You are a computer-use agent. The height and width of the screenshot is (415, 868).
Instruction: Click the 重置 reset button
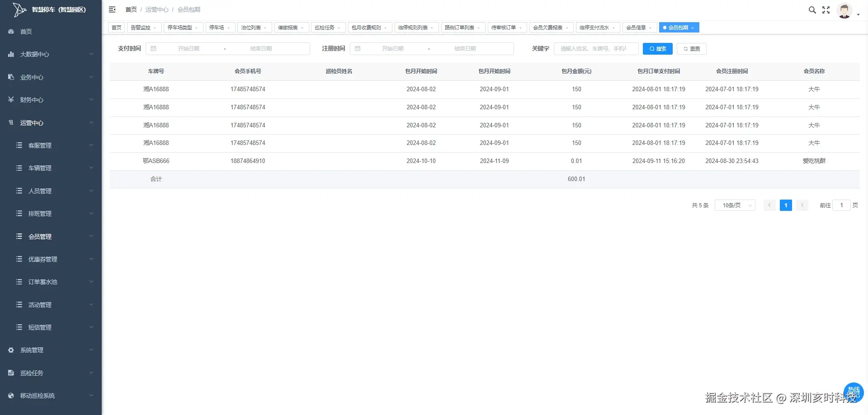point(691,49)
